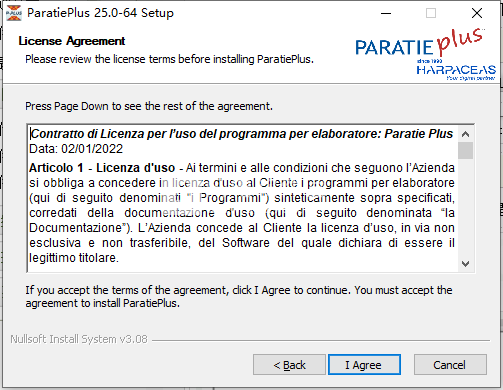This screenshot has height=390, width=503.
Task: Click the empty scrollbar track below the thumb
Action: [x=466, y=207]
